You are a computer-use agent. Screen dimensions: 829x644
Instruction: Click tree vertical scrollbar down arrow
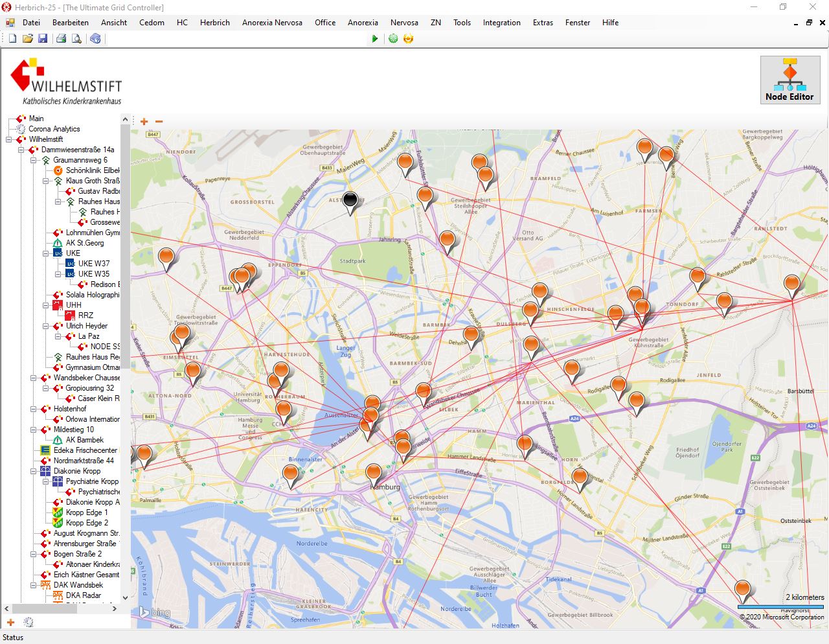tap(126, 599)
